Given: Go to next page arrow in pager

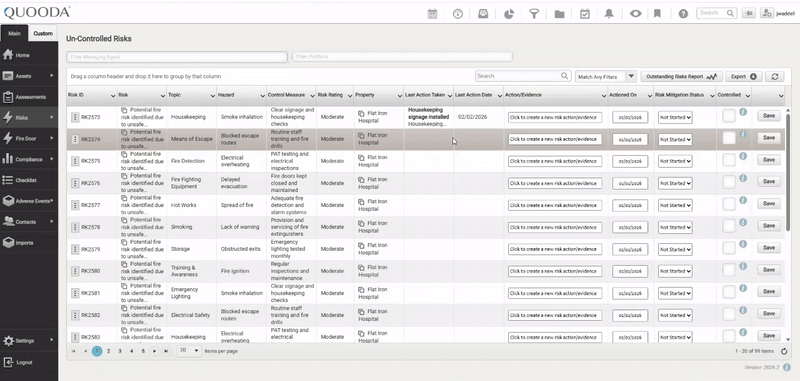Looking at the screenshot, I should [154, 351].
